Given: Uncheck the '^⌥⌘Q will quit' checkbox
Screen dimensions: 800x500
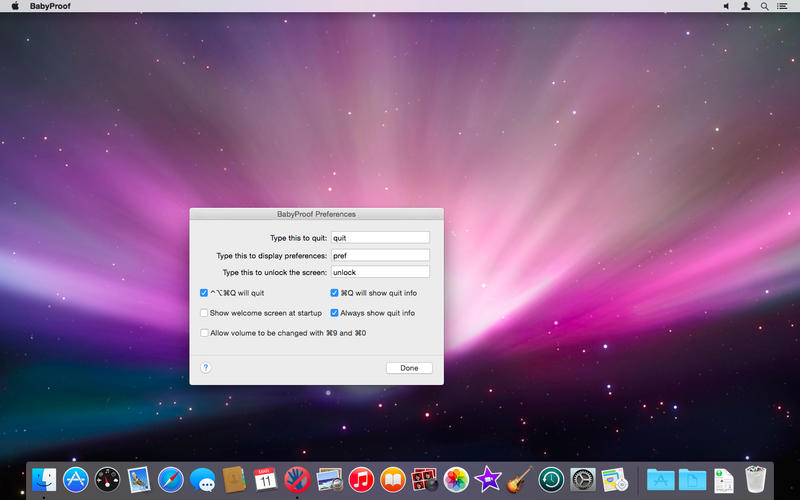Looking at the screenshot, I should (204, 293).
